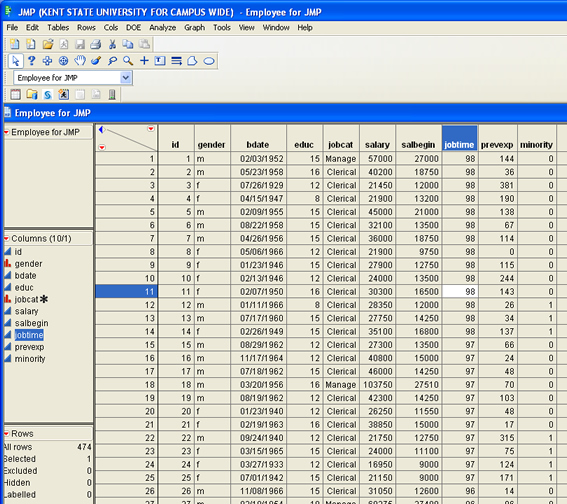Select the Scroller wheel tool
Image resolution: width=567 pixels, height=504 pixels.
click(x=63, y=61)
